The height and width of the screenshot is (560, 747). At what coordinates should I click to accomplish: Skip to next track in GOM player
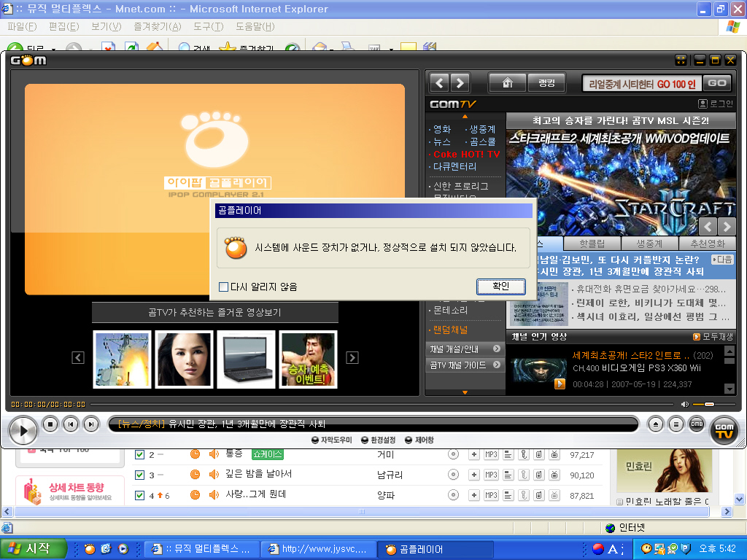[x=91, y=424]
